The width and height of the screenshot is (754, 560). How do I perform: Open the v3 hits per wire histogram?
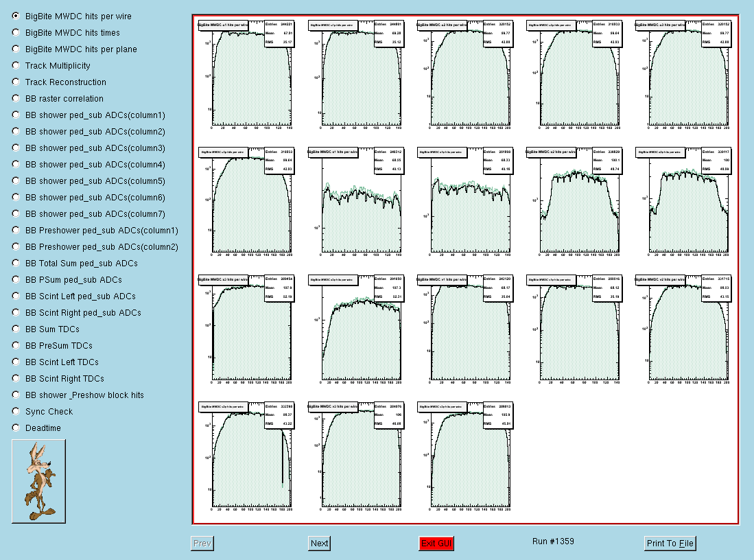[x=355, y=457]
